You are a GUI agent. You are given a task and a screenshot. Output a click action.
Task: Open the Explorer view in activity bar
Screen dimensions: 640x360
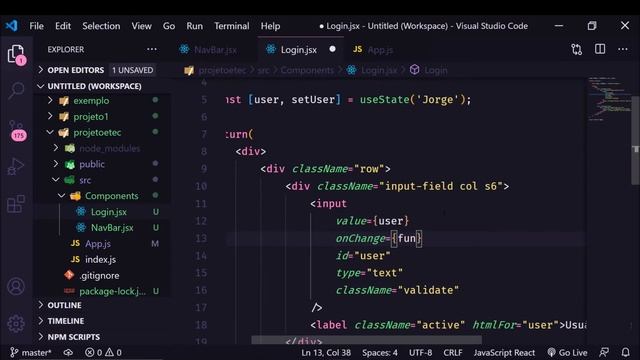pyautogui.click(x=16, y=54)
